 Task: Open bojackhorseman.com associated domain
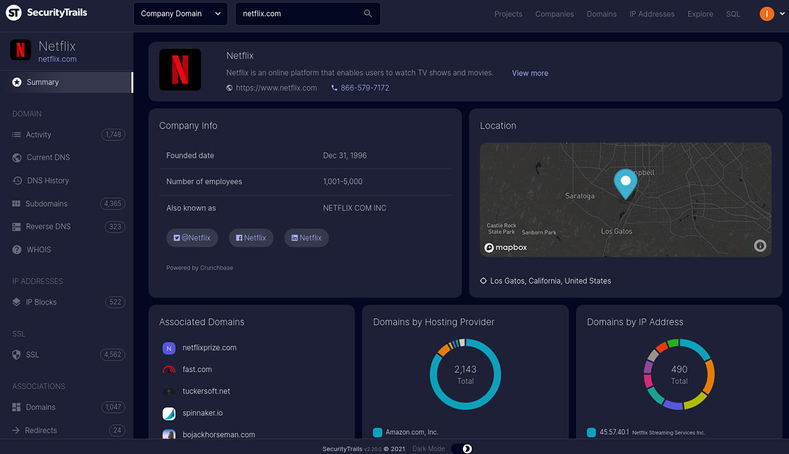coord(219,434)
